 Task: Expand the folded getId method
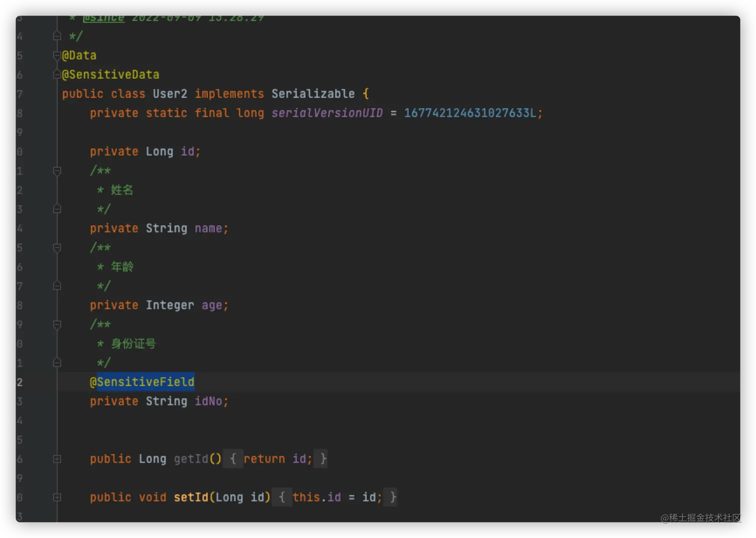click(x=57, y=459)
